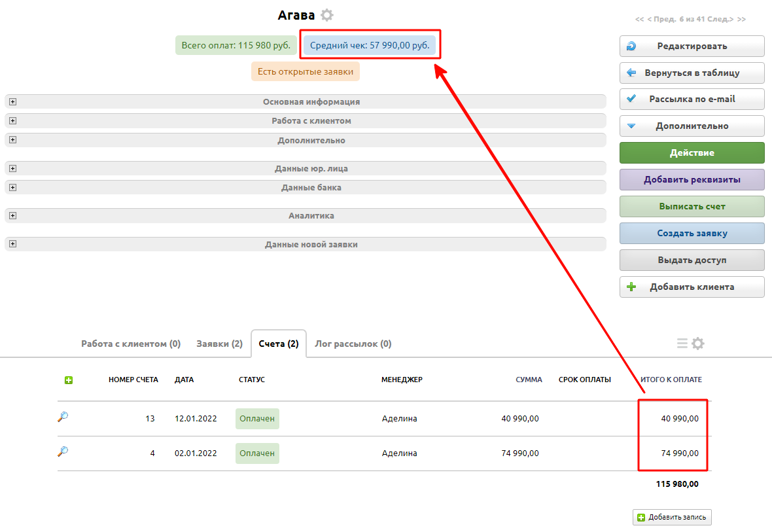Click green plus icon in table header
This screenshot has height=532, width=772.
pyautogui.click(x=69, y=380)
